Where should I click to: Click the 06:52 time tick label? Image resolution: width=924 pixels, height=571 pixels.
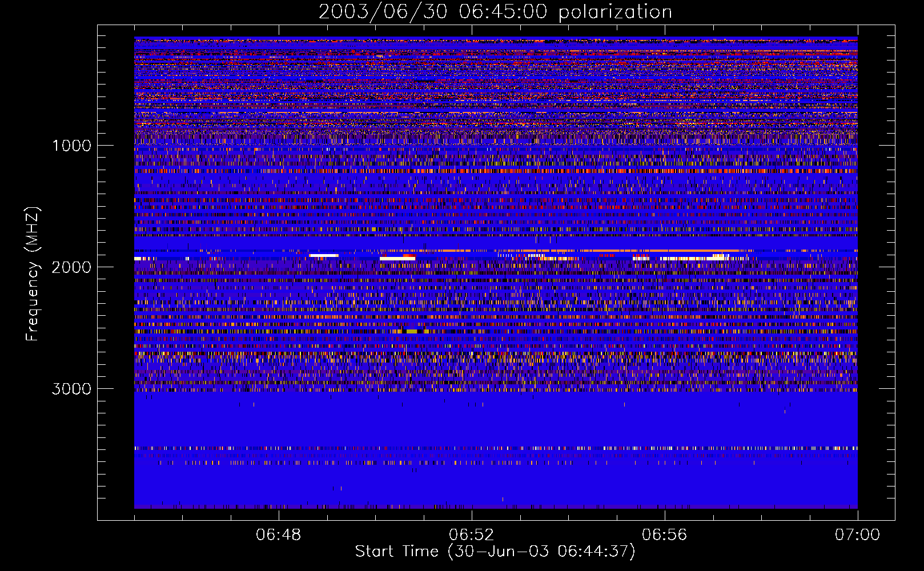(472, 535)
